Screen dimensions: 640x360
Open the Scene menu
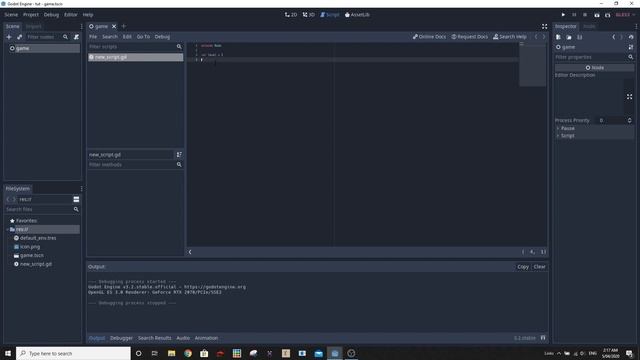coord(11,15)
